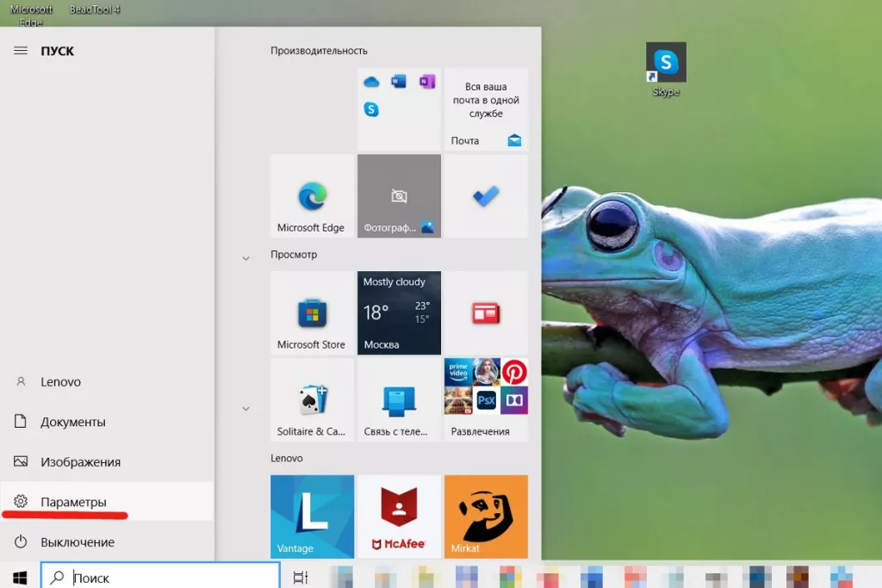882x588 pixels.
Task: Select the Skype desktop shortcut
Action: (x=666, y=70)
